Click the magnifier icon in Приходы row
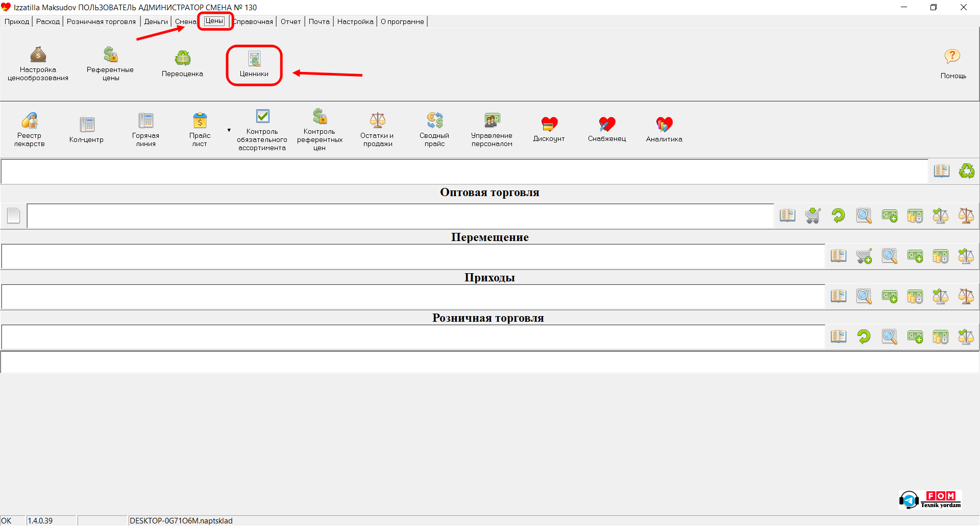Screen dimensions: 980x526 tap(864, 296)
